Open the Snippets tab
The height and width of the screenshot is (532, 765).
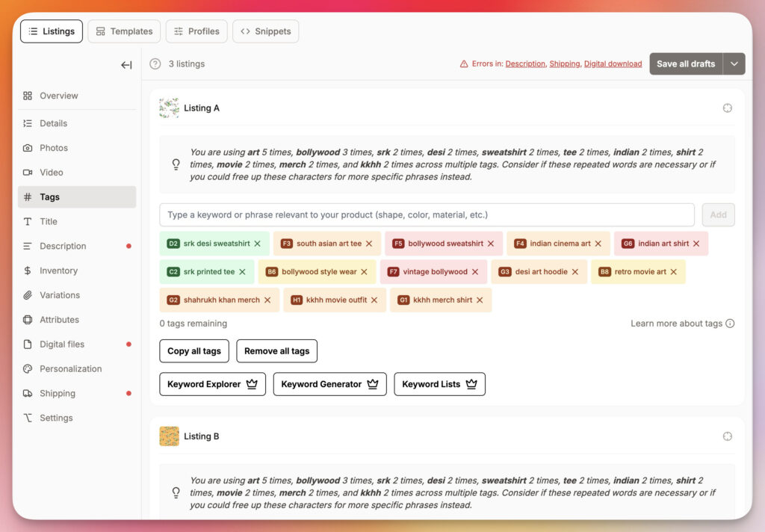click(266, 31)
